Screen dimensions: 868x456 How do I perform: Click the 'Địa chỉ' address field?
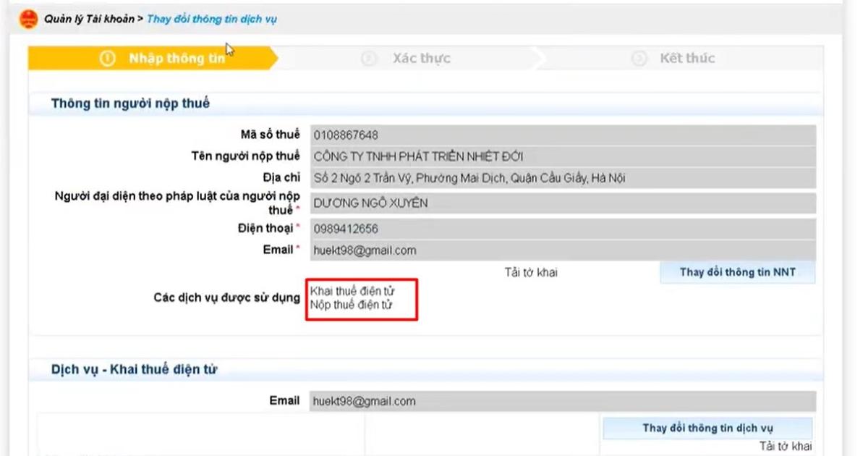(x=563, y=178)
